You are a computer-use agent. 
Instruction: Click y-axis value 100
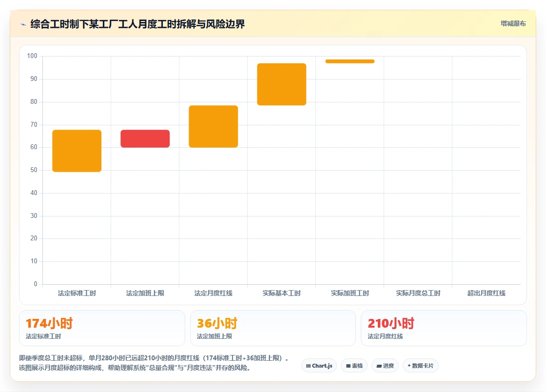pyautogui.click(x=32, y=56)
